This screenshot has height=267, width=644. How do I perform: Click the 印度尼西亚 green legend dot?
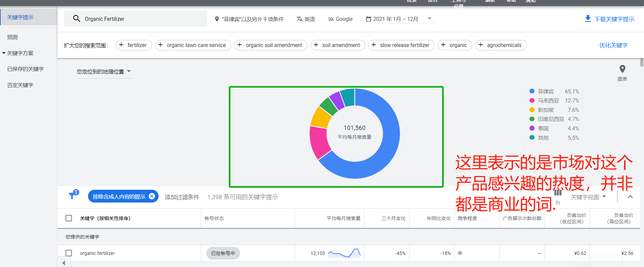[532, 119]
